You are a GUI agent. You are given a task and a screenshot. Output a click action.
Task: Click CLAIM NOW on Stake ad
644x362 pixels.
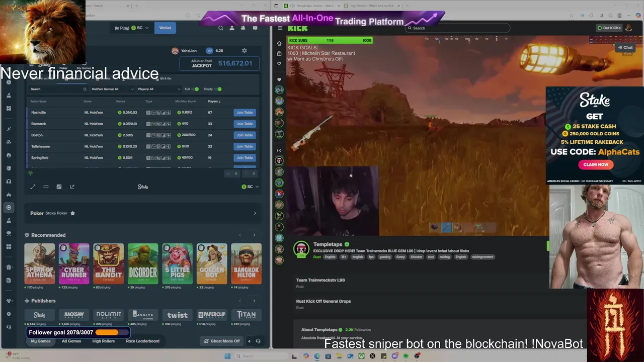(596, 164)
